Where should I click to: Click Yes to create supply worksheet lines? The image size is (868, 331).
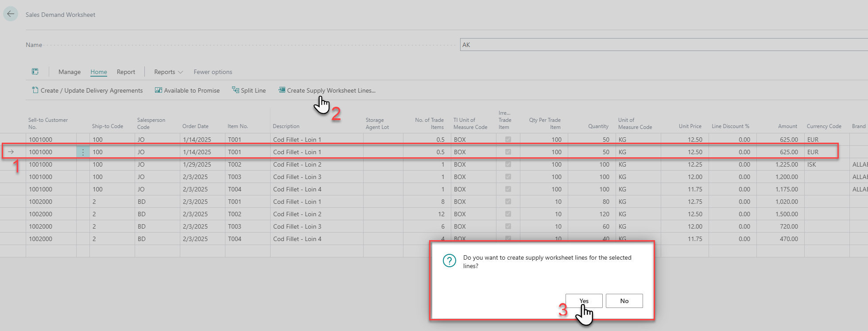coord(584,301)
